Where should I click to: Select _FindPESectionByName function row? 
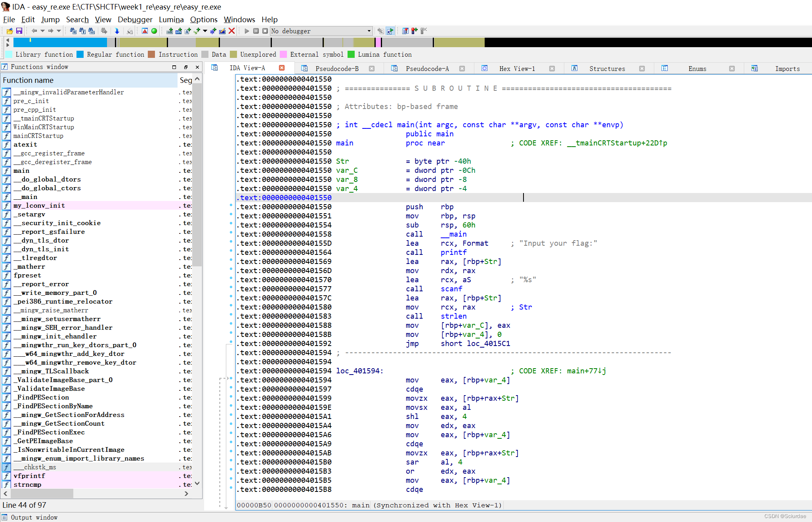pyautogui.click(x=97, y=406)
